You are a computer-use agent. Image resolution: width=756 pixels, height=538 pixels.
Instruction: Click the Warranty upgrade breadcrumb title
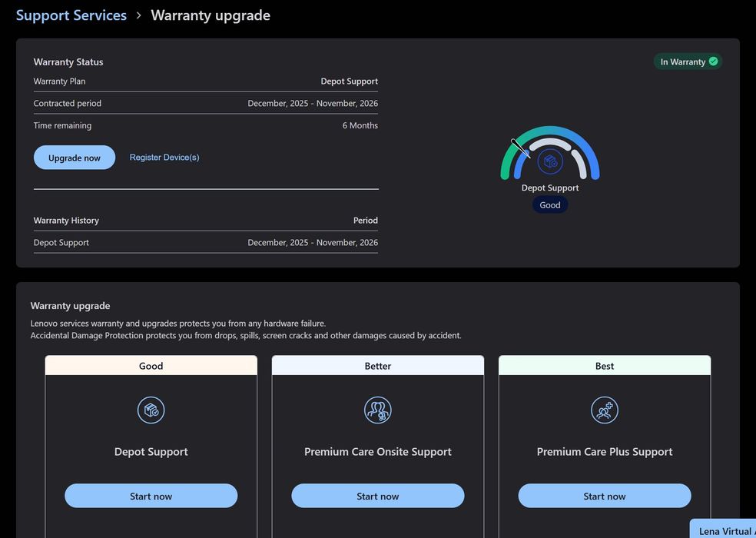(211, 15)
